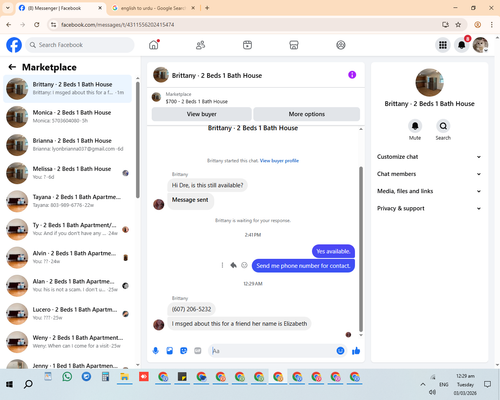Viewport: 500px width, 400px height.
Task: Choose a GIF from the composer icons
Action: [198, 351]
